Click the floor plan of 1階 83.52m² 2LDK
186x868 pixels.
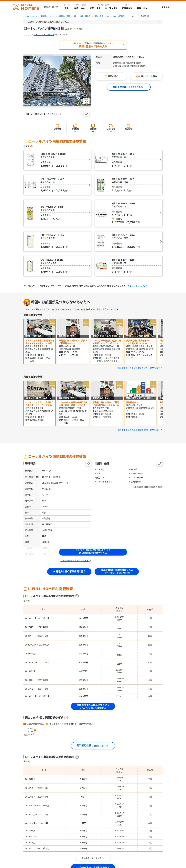pos(101,266)
